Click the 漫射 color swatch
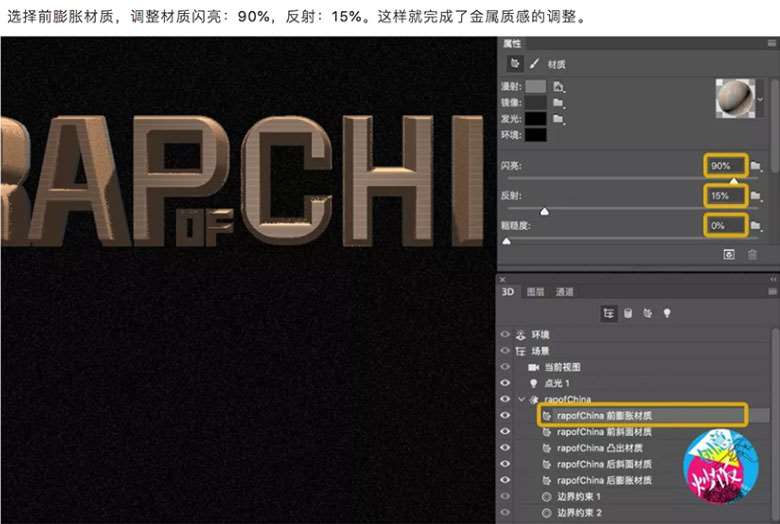This screenshot has width=780, height=524. [x=536, y=87]
